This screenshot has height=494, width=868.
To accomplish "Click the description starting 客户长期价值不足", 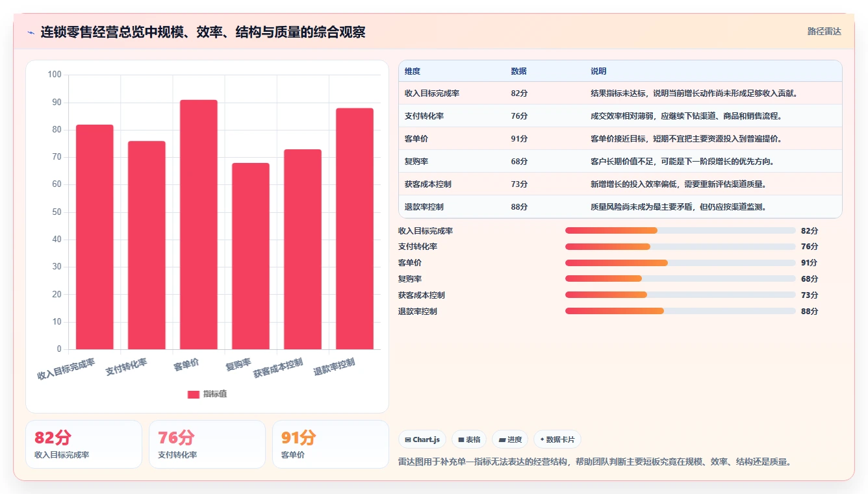I will click(x=682, y=162).
